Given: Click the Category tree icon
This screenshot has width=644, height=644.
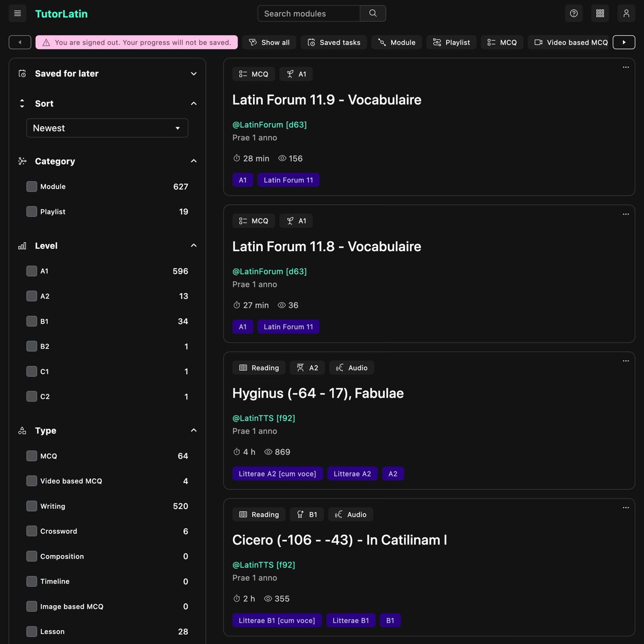Looking at the screenshot, I should coord(22,161).
